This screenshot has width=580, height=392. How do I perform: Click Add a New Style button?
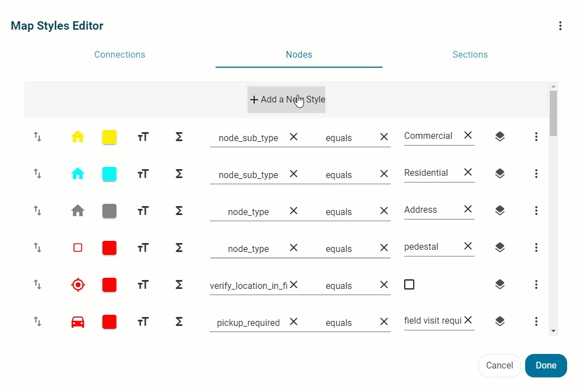pos(286,100)
